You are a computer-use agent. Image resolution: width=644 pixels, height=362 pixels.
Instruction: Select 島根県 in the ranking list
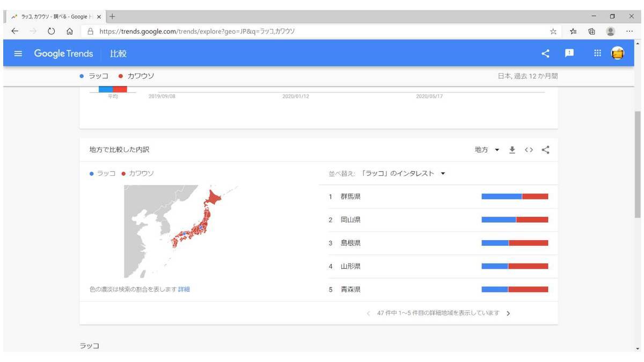350,243
